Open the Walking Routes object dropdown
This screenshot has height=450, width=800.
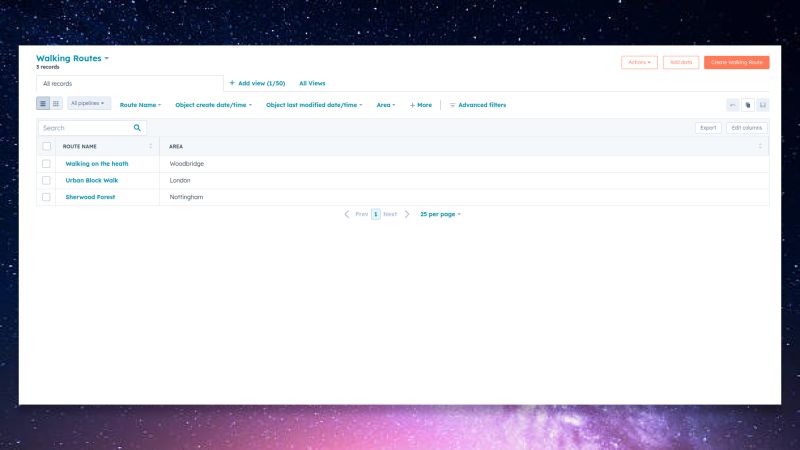[72, 58]
